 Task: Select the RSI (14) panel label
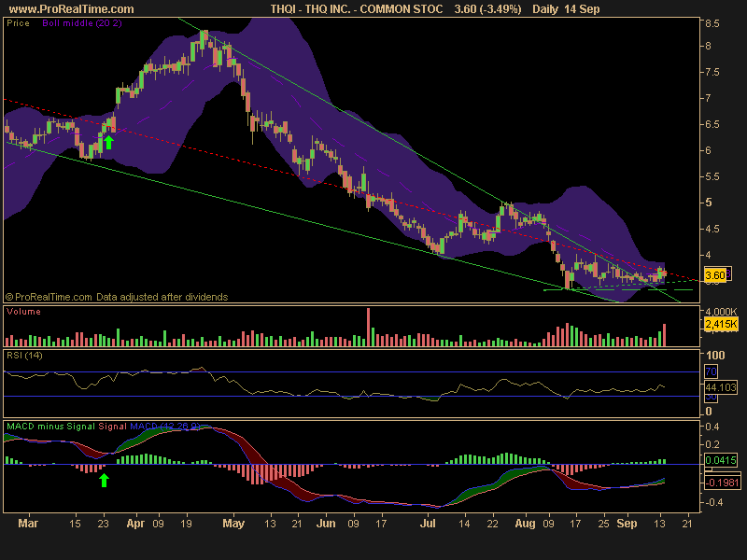click(24, 356)
